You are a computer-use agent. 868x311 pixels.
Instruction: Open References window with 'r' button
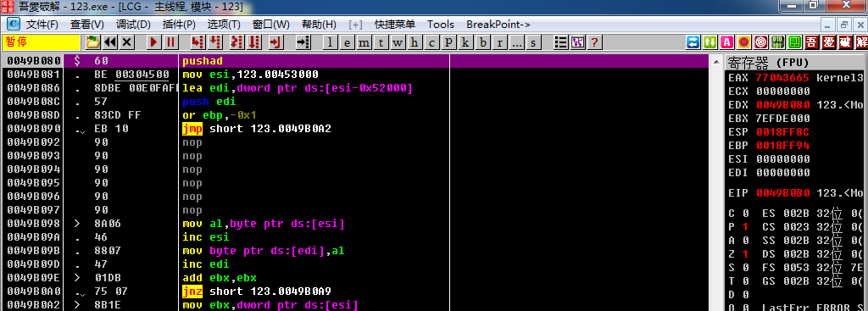pyautogui.click(x=499, y=42)
